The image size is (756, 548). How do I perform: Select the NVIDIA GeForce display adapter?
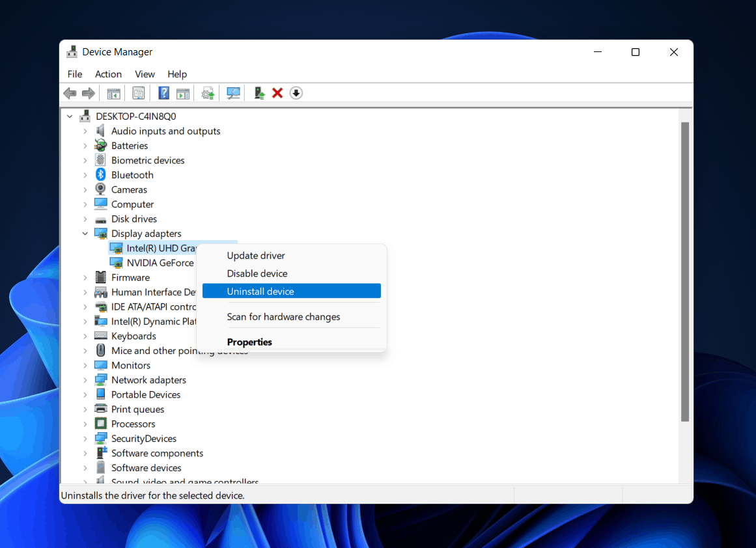[160, 263]
